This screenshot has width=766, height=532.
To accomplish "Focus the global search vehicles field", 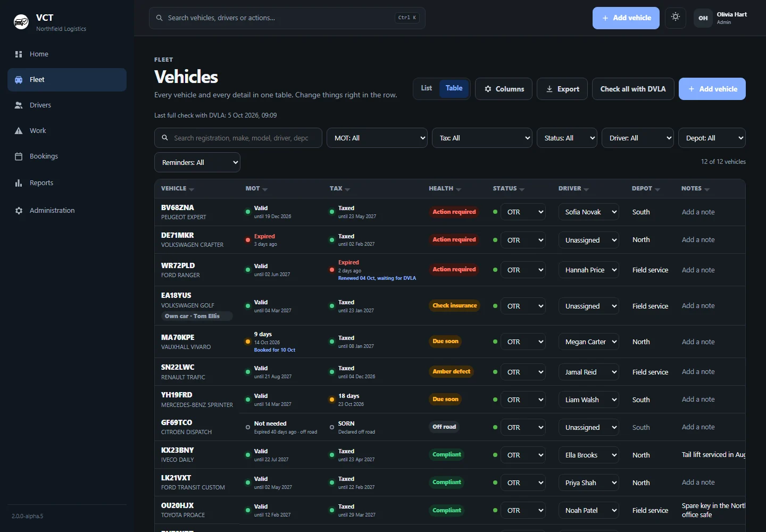I will [287, 18].
